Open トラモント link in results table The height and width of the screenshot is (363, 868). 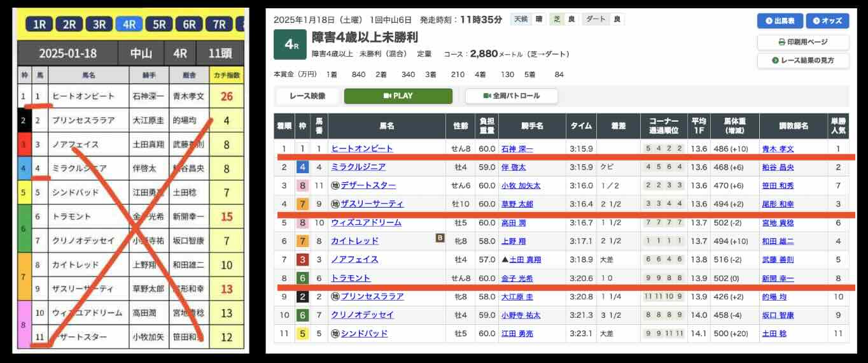[351, 278]
